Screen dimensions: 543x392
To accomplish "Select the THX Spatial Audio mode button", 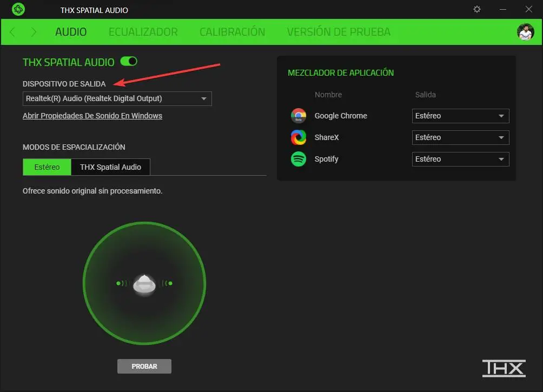I will (110, 167).
